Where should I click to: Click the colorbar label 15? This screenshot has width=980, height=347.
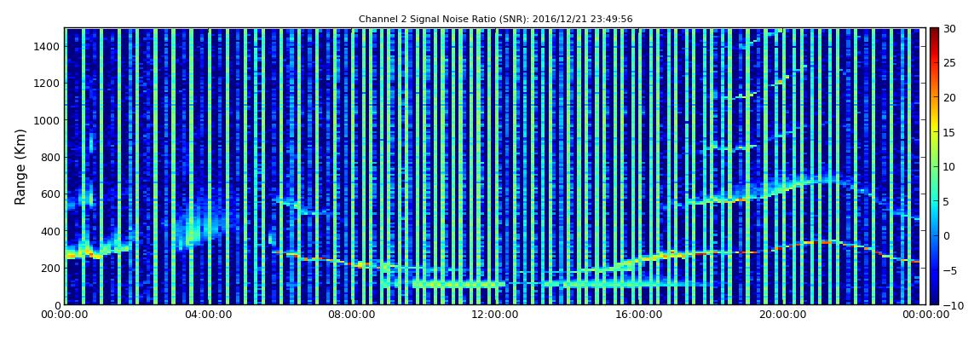point(949,132)
